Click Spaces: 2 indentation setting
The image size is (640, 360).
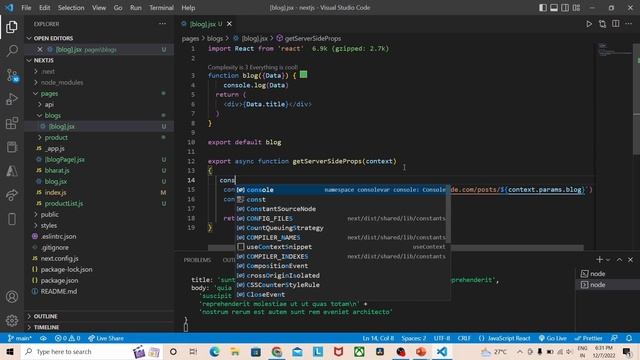click(413, 338)
